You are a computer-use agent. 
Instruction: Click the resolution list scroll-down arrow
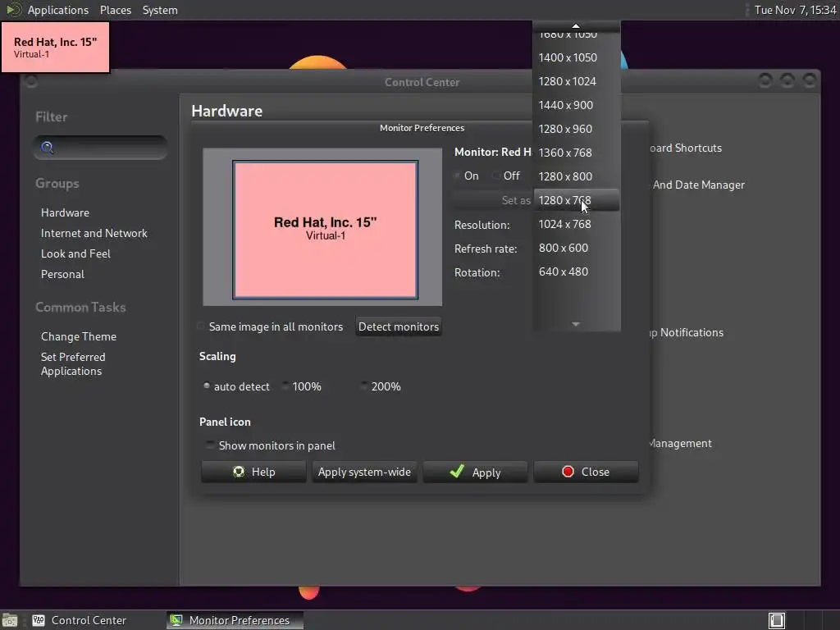pos(576,324)
